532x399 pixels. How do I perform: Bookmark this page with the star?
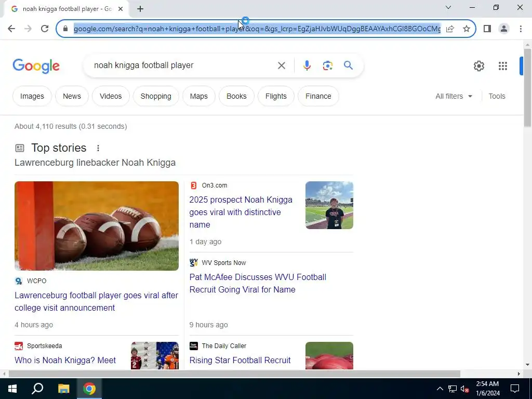467,29
